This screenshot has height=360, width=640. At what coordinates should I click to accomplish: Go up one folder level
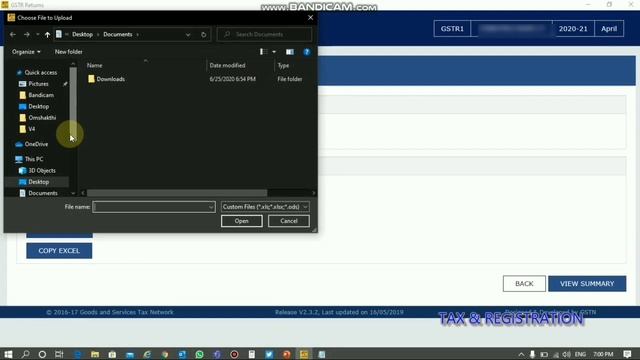[x=47, y=35]
